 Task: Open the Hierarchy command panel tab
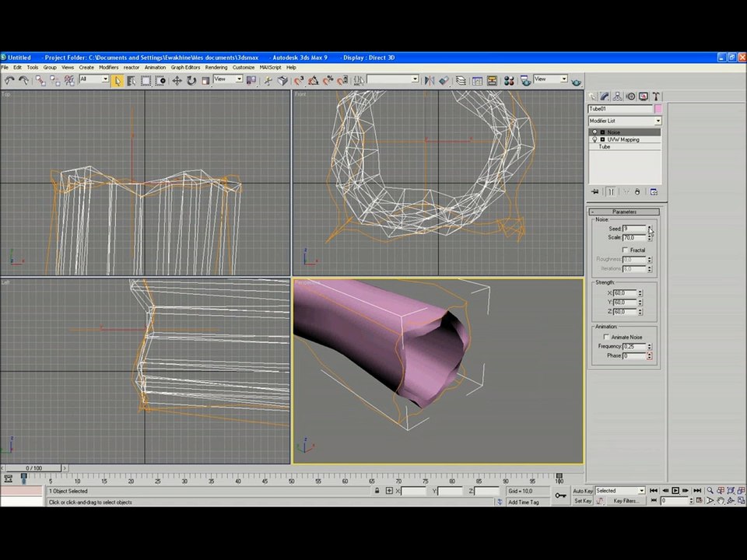point(617,96)
